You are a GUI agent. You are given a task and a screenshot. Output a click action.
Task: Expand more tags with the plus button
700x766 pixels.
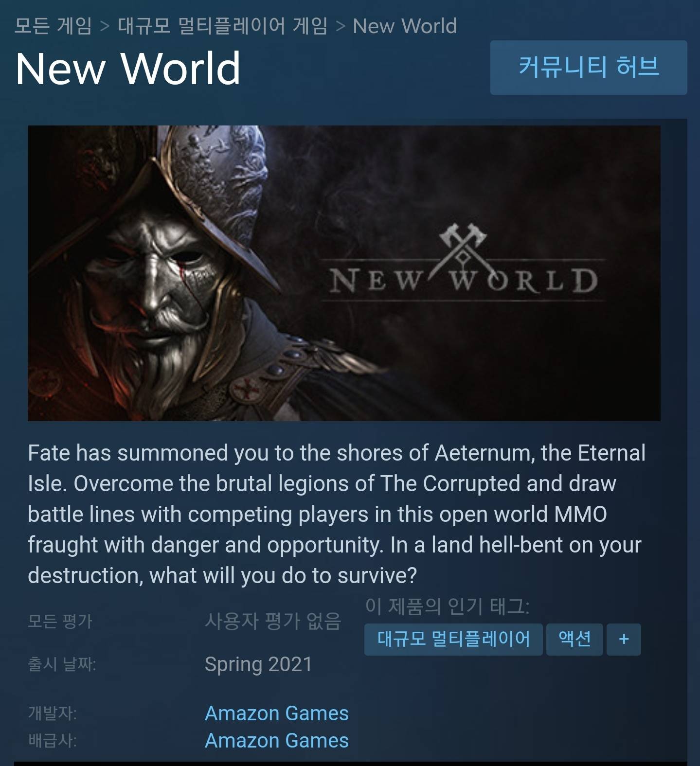tap(624, 639)
